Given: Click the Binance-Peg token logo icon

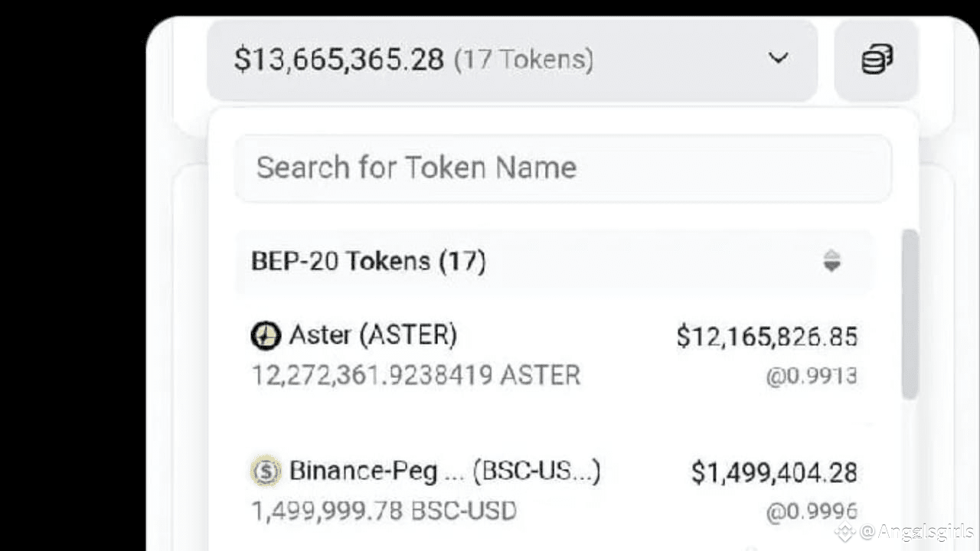Looking at the screenshot, I should 266,471.
